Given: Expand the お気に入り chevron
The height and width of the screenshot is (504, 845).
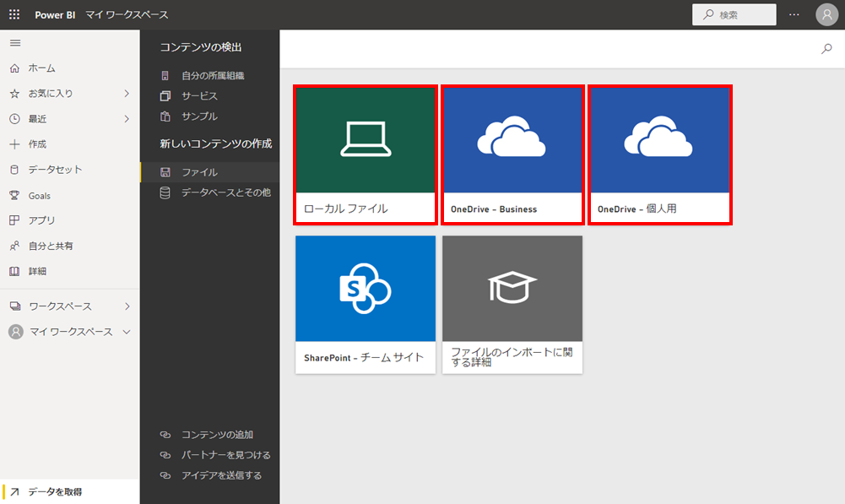Looking at the screenshot, I should click(127, 94).
